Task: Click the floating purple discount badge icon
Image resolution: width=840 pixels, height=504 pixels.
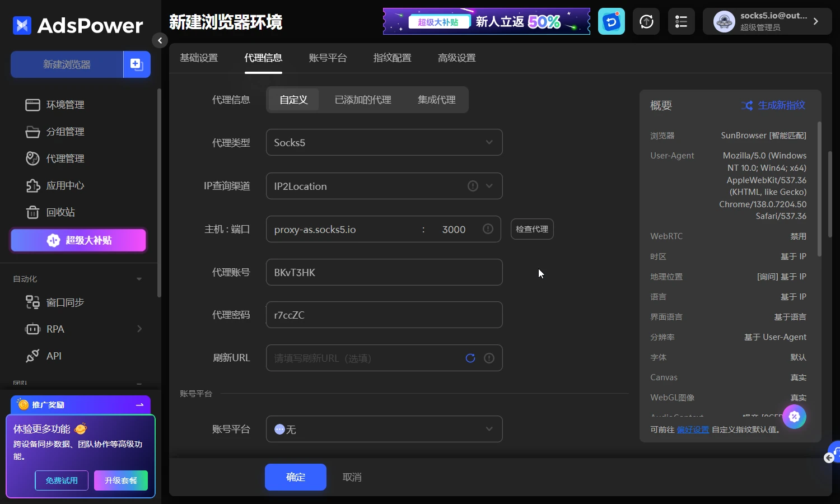Action: coord(794,417)
